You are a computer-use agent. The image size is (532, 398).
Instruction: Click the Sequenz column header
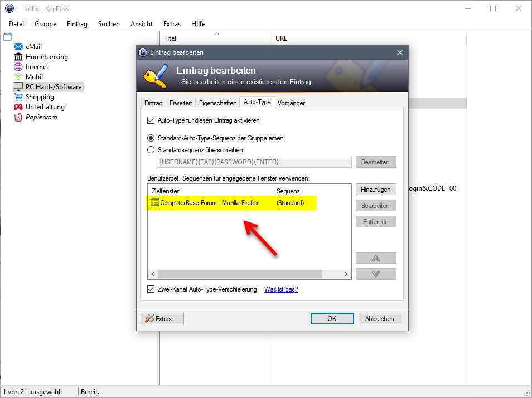point(312,191)
